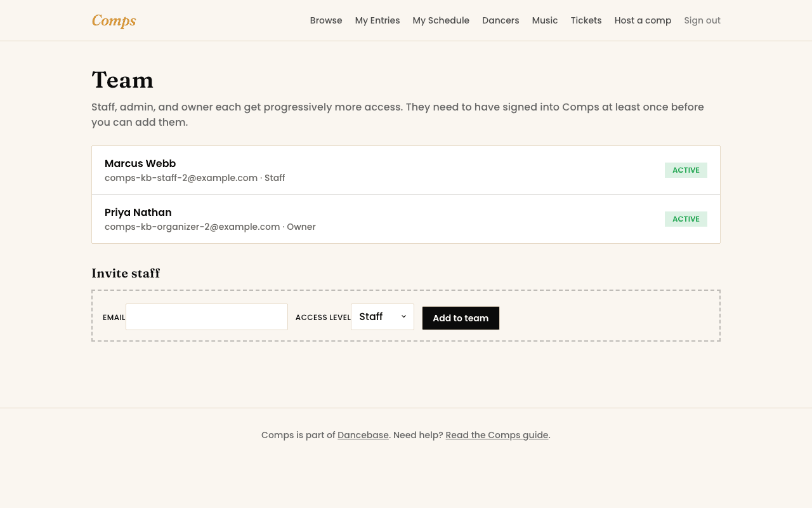Click the Team page heading
812x508 pixels.
[x=122, y=80]
